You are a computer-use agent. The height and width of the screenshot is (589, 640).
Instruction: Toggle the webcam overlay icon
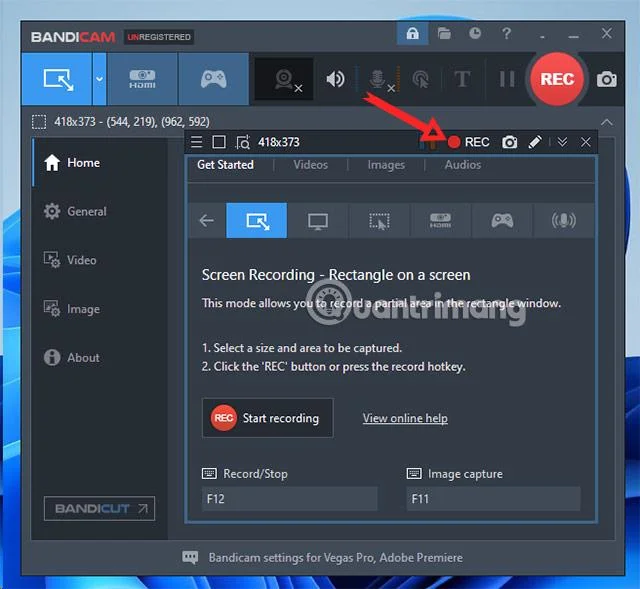(284, 79)
